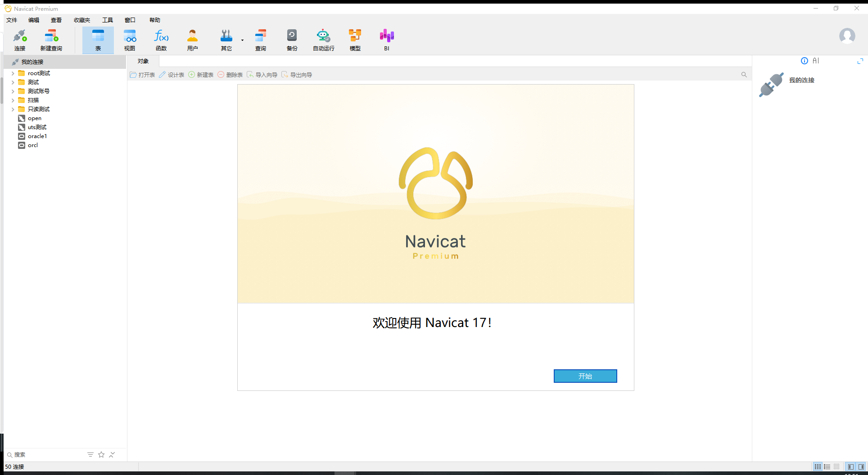The image size is (868, 475).
Task: Open the 窗口 (Window) menu
Action: coord(130,20)
